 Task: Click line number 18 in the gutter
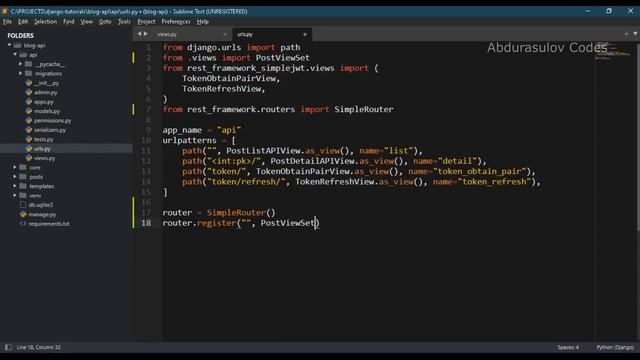click(146, 223)
